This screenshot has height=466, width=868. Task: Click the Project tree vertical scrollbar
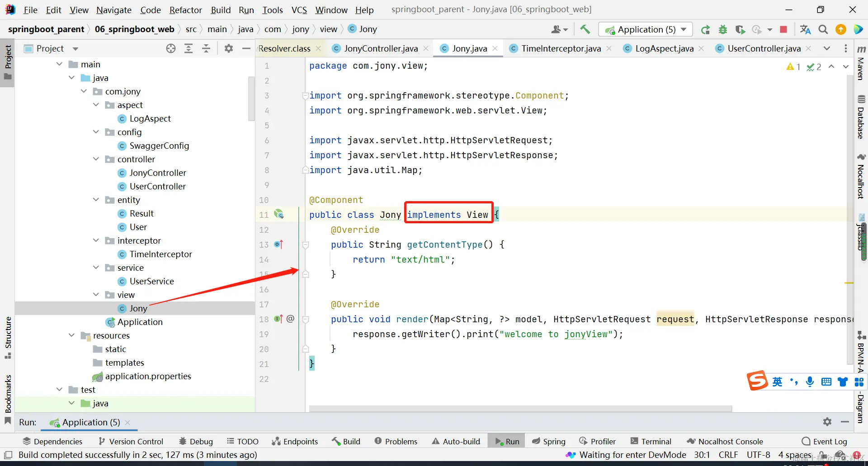coord(251,99)
